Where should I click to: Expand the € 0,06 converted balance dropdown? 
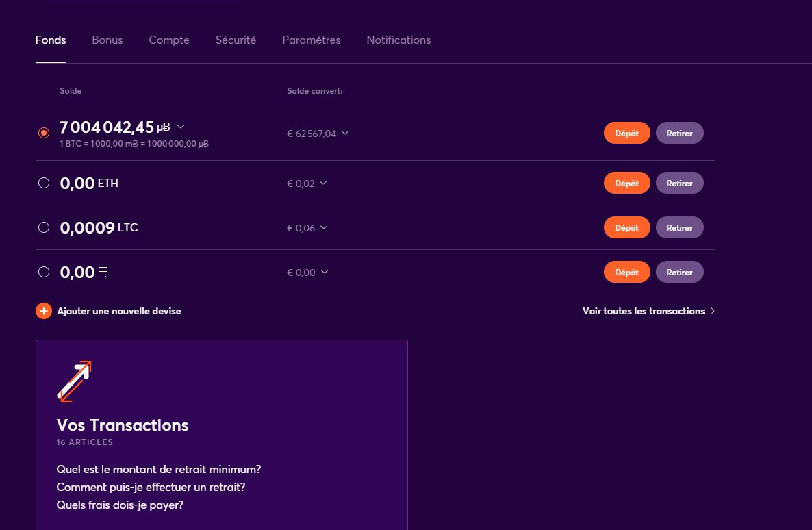pos(324,227)
